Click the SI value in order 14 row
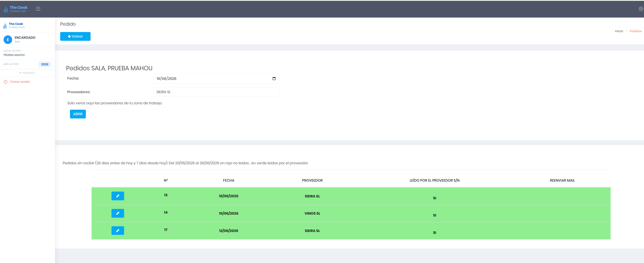This screenshot has width=644, height=263. 435,215
